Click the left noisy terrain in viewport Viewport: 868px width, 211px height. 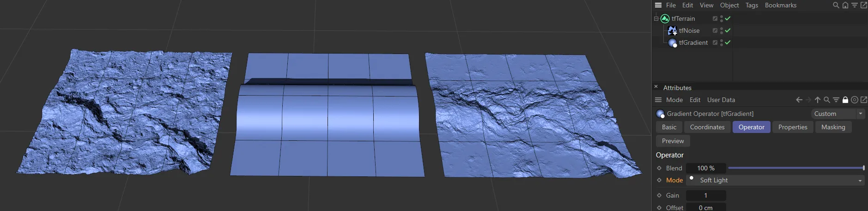pos(125,112)
